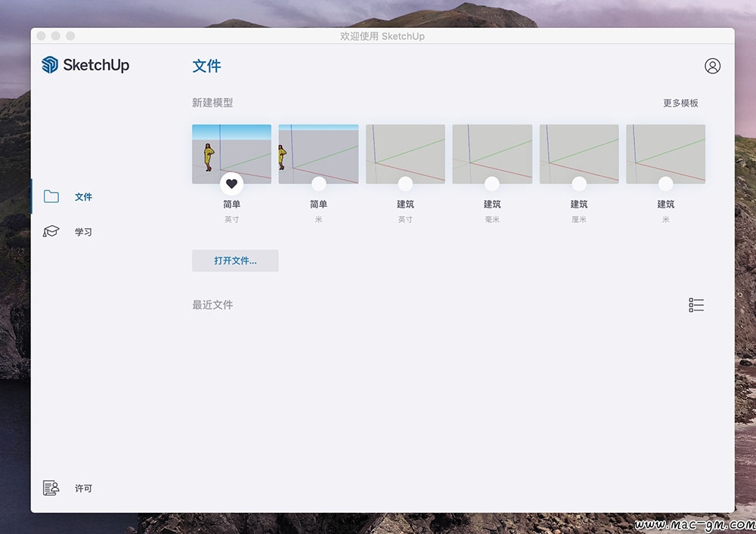
Task: Favorite the 建筑 厘米 template
Action: pos(579,184)
